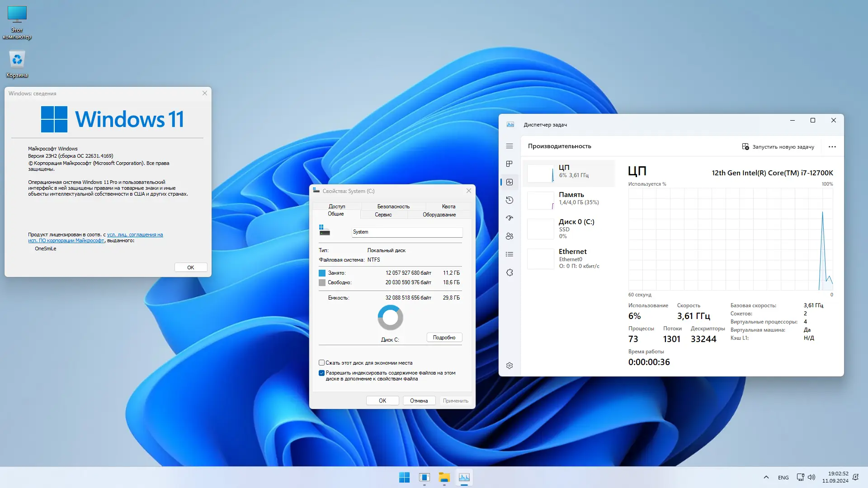Image resolution: width=868 pixels, height=488 pixels.
Task: Open Task Manager settings gear
Action: pyautogui.click(x=509, y=366)
